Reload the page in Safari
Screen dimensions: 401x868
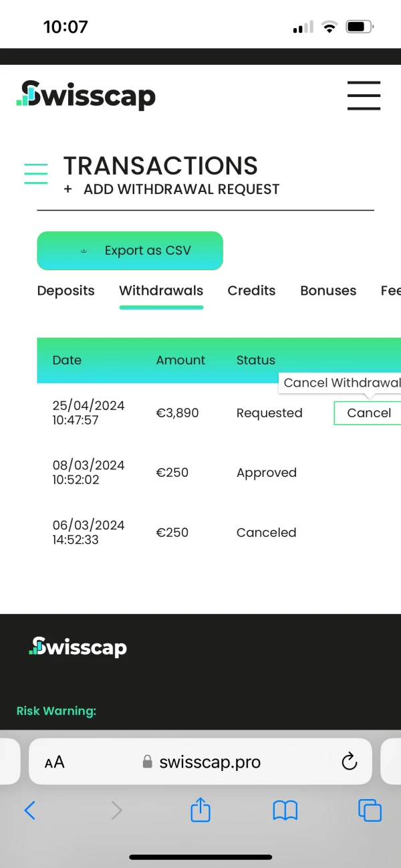[x=349, y=762]
